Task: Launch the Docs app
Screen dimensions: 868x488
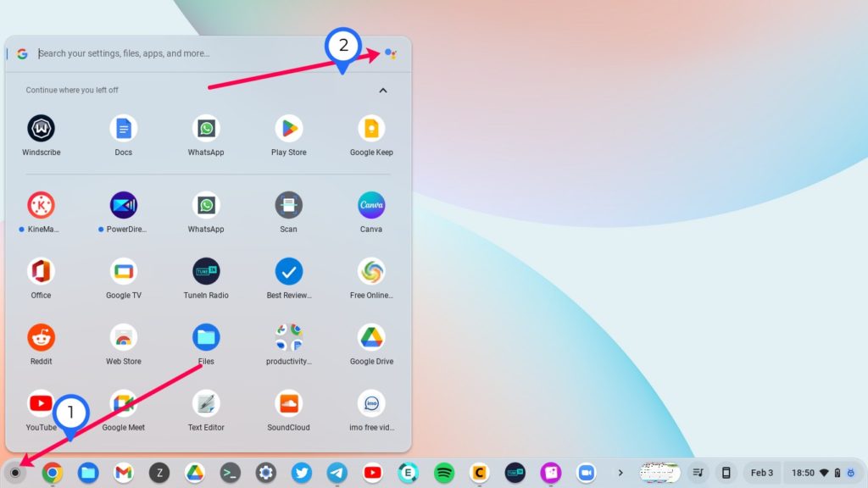Action: click(x=124, y=129)
